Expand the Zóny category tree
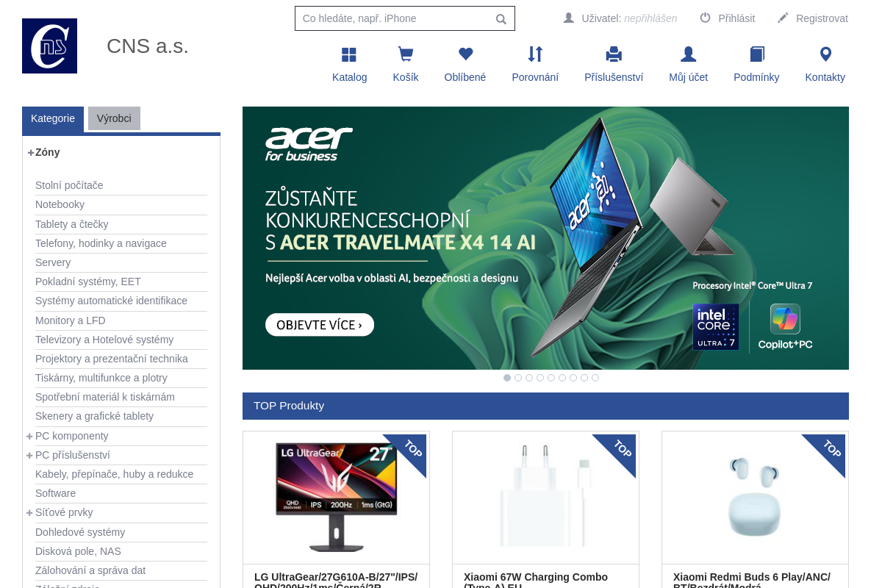 coord(31,153)
